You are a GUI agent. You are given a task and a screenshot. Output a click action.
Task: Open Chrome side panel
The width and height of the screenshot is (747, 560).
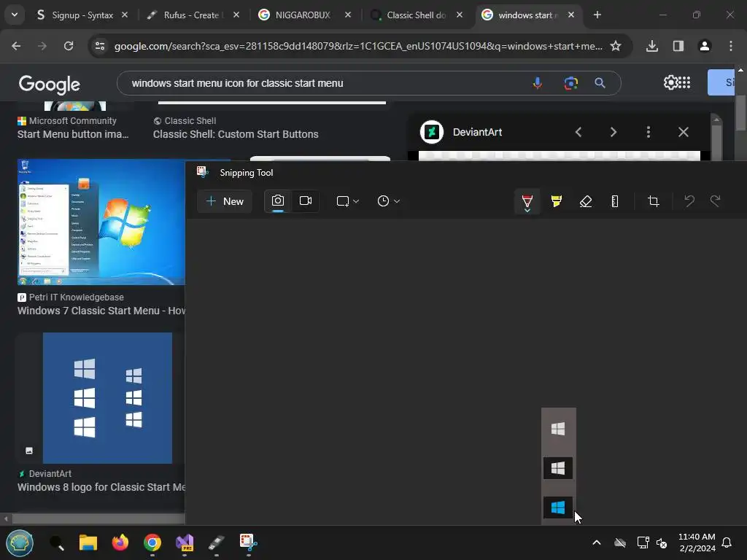coord(678,46)
